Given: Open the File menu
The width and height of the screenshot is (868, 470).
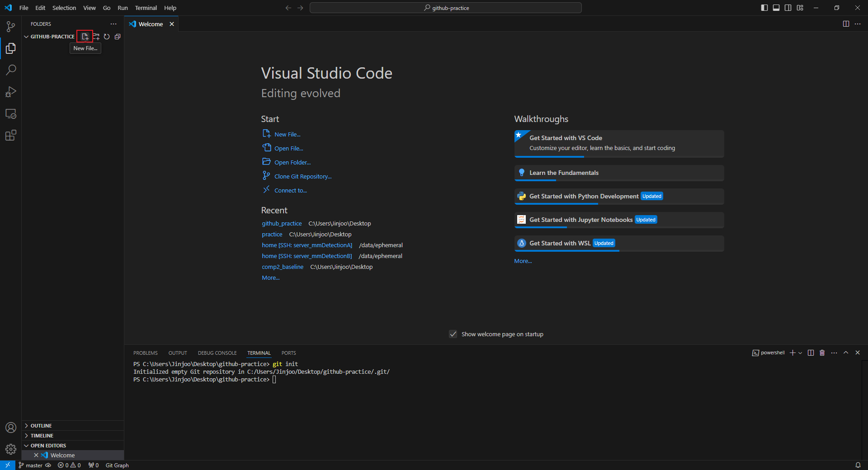Looking at the screenshot, I should [24, 8].
